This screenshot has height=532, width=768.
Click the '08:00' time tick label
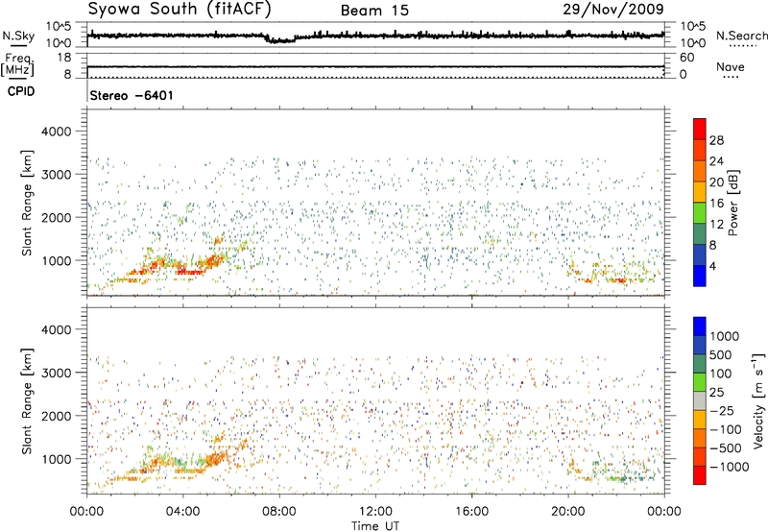click(x=279, y=512)
